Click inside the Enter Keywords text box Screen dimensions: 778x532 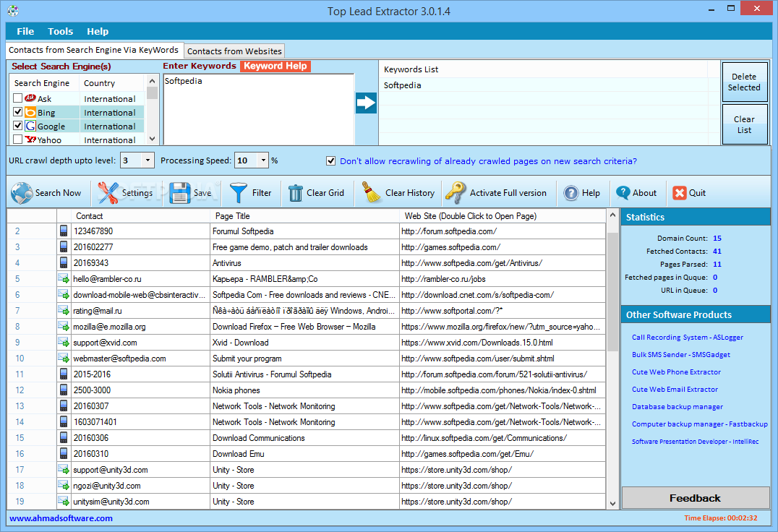pyautogui.click(x=259, y=109)
